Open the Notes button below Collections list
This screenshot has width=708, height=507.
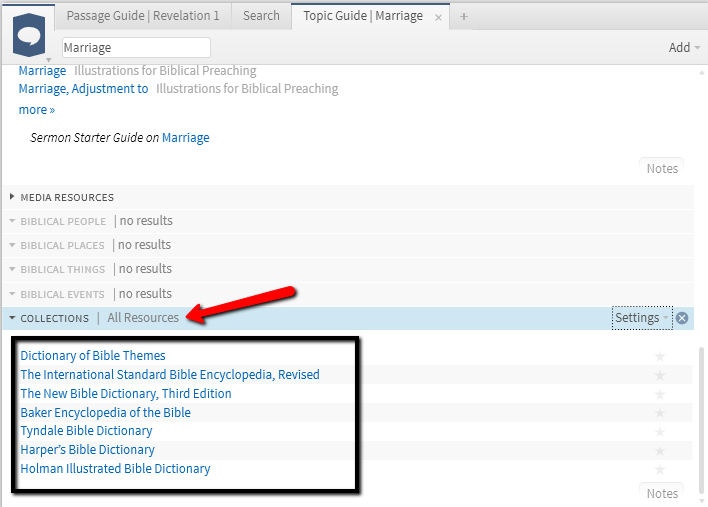661,493
